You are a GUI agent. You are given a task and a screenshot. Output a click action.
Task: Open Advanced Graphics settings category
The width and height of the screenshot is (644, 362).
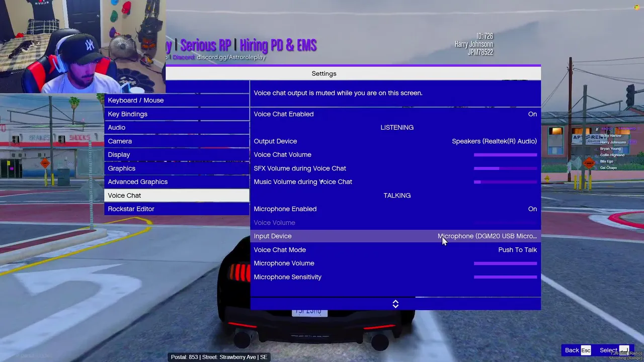[x=177, y=182]
